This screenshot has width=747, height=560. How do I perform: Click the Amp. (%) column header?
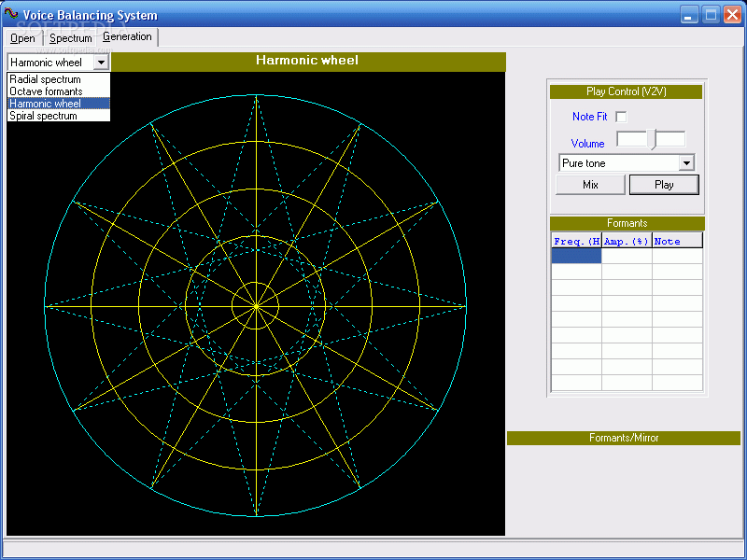(627, 241)
